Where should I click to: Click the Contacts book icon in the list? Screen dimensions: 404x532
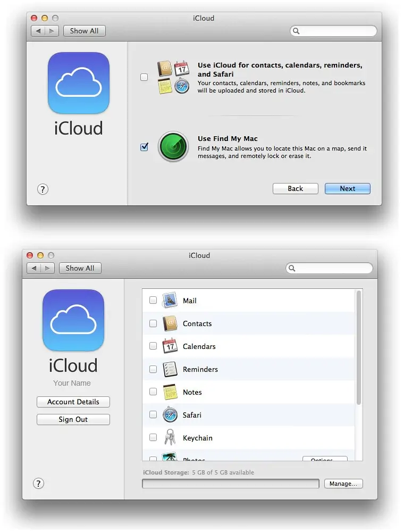tap(170, 323)
